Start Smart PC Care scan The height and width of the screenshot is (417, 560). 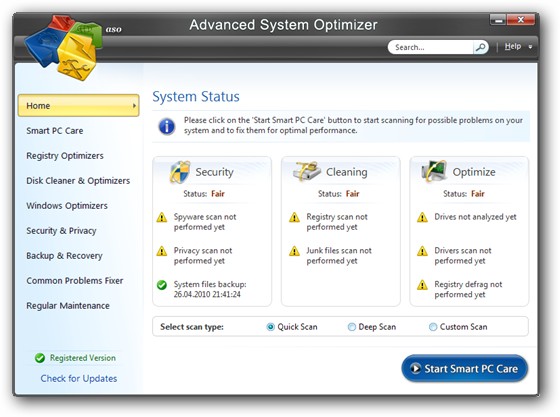[x=465, y=368]
